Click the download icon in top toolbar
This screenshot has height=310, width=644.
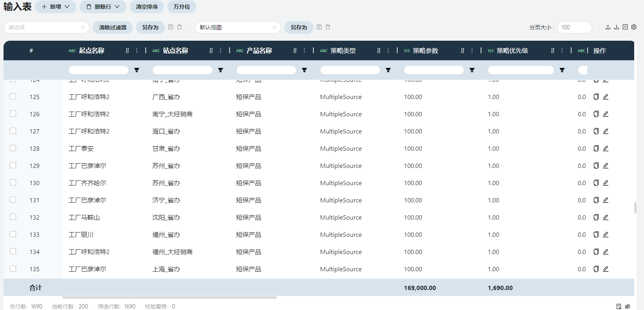(x=617, y=27)
